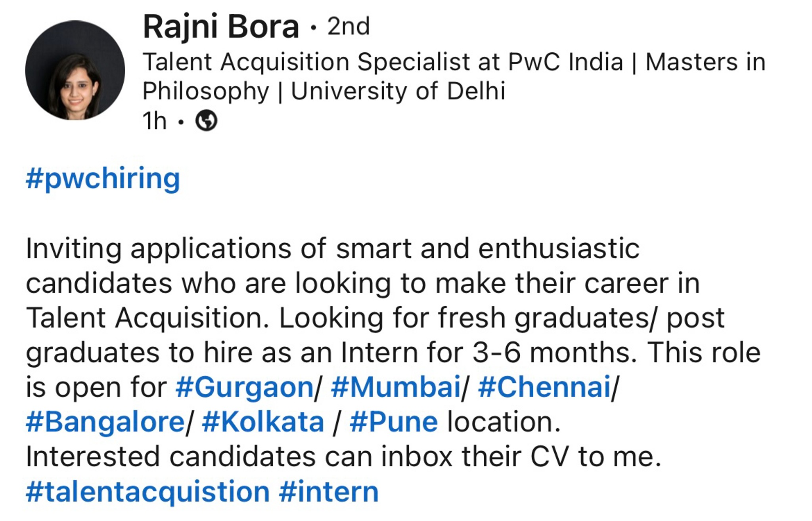Viewport: 812px width, 521px height.
Task: Click the 1h post timestamp
Action: (x=154, y=121)
